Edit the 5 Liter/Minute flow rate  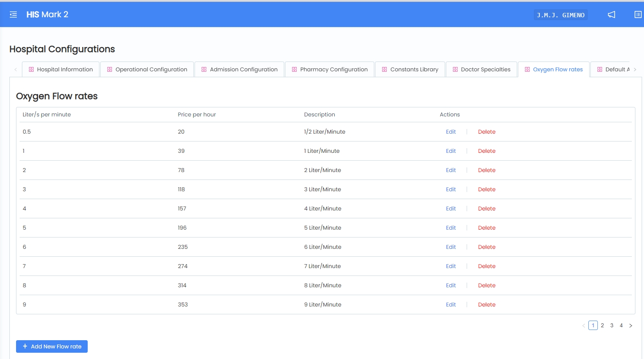(x=451, y=228)
